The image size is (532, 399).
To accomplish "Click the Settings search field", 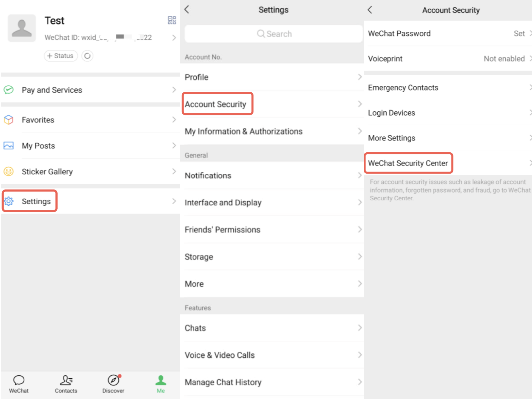I will pos(273,34).
